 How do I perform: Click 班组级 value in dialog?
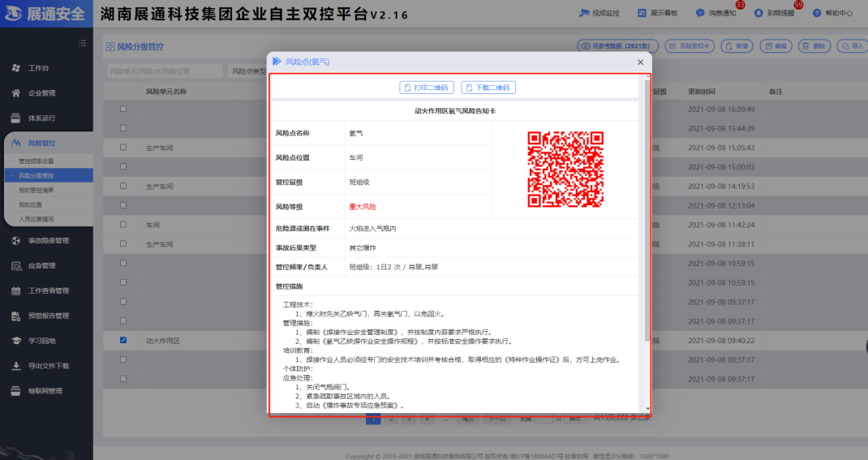tap(359, 182)
